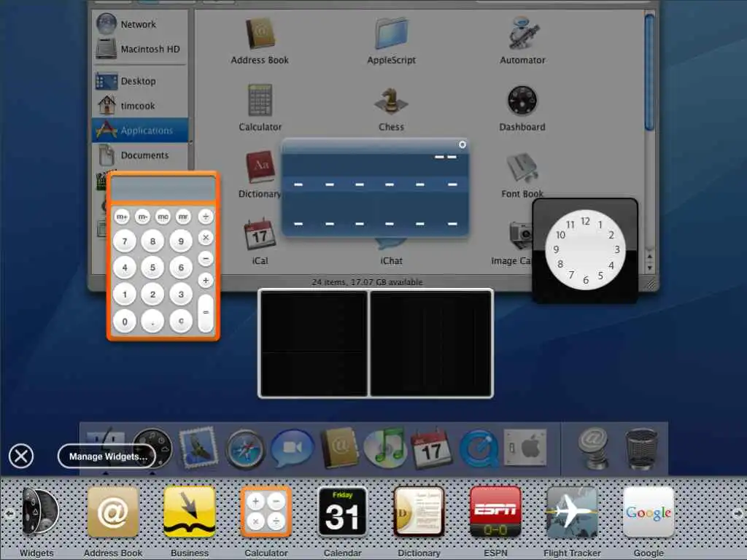Image resolution: width=747 pixels, height=560 pixels.
Task: Select Applications in Finder sidebar
Action: coord(139,131)
